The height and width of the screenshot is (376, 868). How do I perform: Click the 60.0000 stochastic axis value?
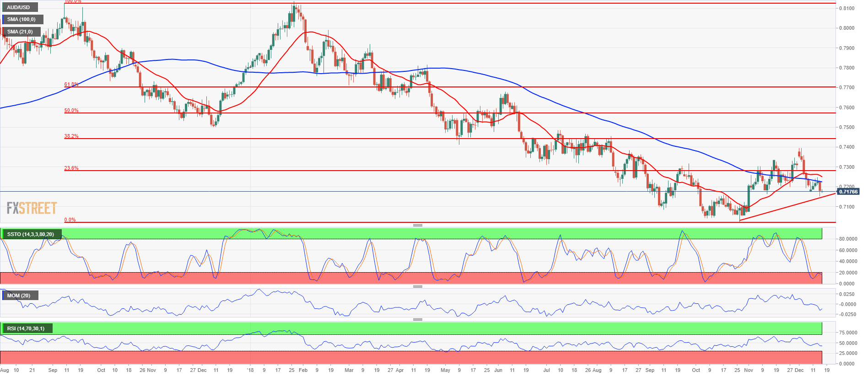[848, 250]
